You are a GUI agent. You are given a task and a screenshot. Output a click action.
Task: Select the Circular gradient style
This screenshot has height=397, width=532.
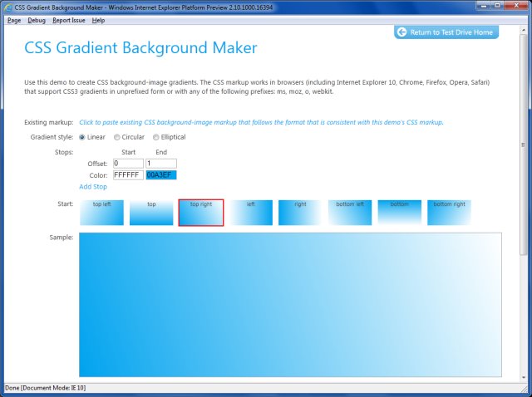117,137
